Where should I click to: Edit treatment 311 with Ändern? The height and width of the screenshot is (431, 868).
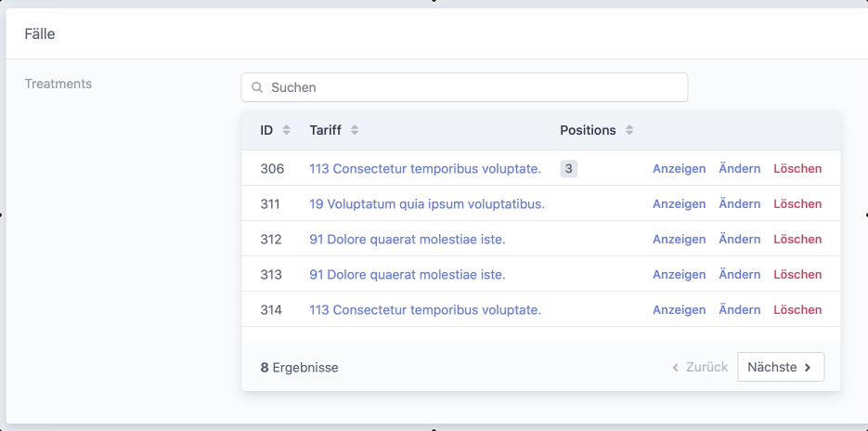coord(740,203)
